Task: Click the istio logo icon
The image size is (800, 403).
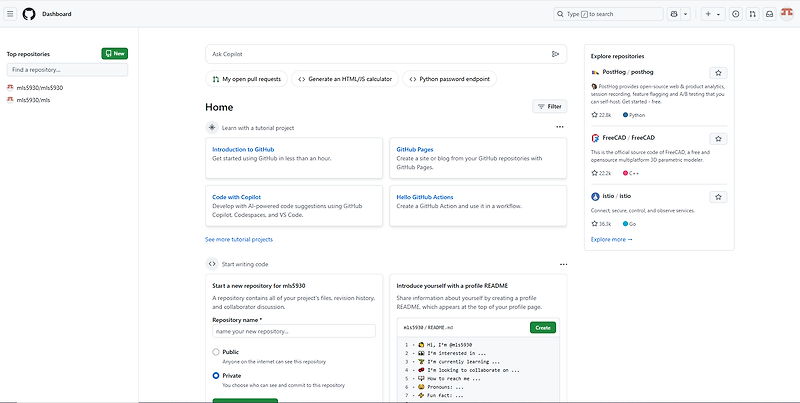Action: coord(595,196)
